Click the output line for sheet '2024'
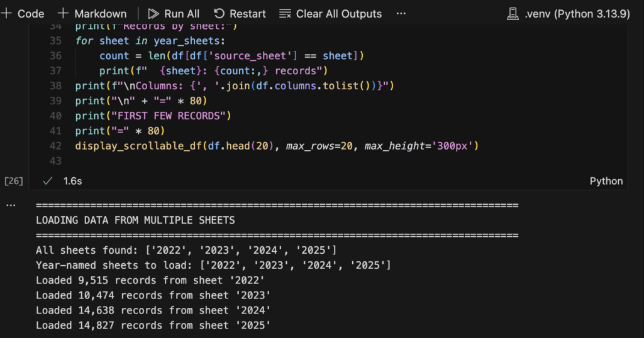644x338 pixels. coord(153,310)
